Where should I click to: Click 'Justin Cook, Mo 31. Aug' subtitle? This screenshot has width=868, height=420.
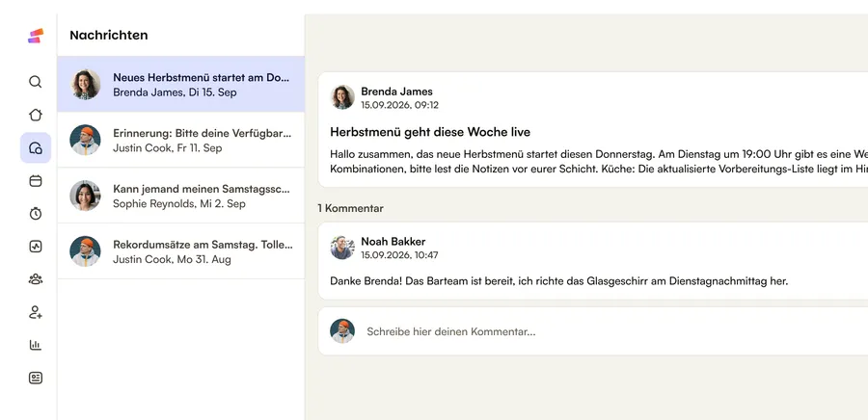pos(173,260)
